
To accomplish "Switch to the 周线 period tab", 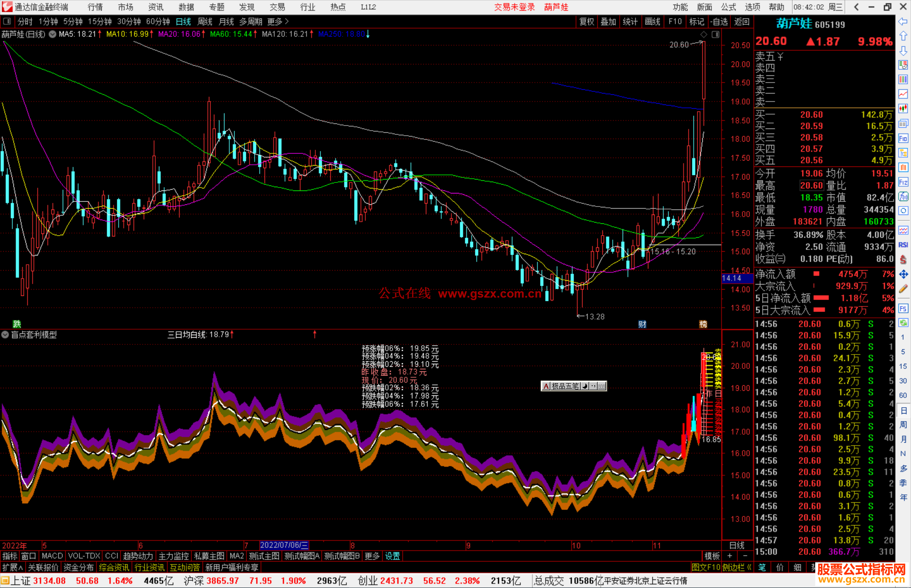I will coord(205,21).
